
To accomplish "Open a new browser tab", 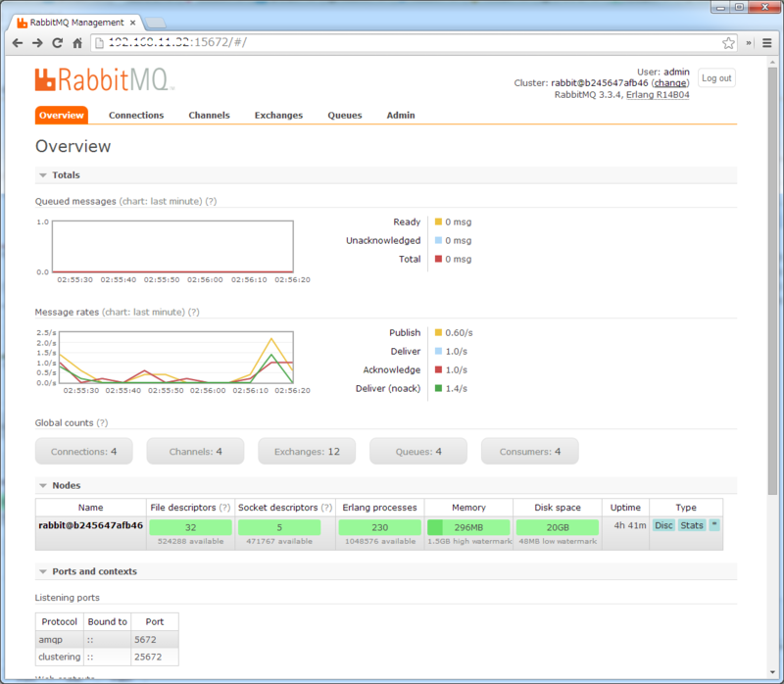I will 156,23.
